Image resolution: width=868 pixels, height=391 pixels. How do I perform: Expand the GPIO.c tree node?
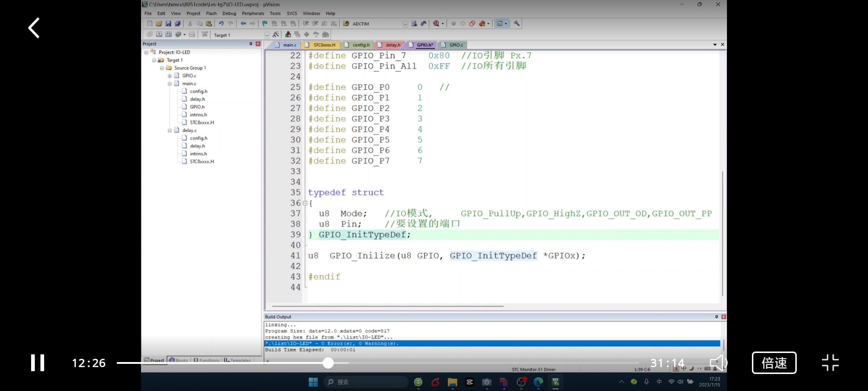coord(170,76)
